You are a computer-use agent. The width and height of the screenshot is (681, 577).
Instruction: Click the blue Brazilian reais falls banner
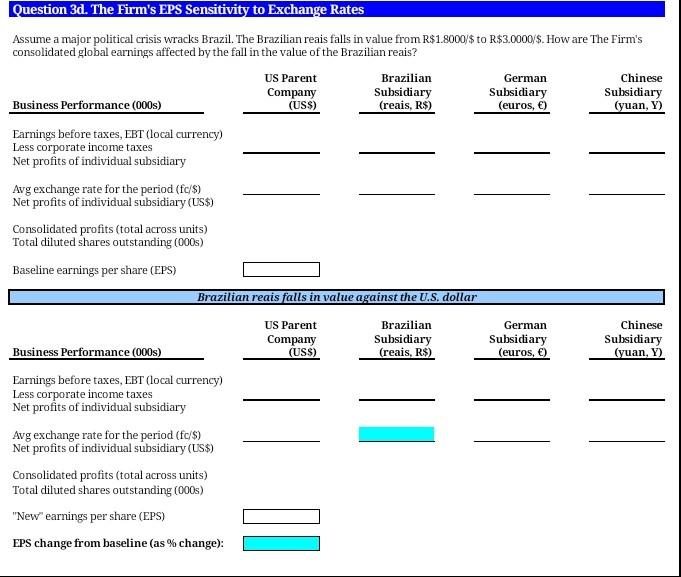pos(336,297)
